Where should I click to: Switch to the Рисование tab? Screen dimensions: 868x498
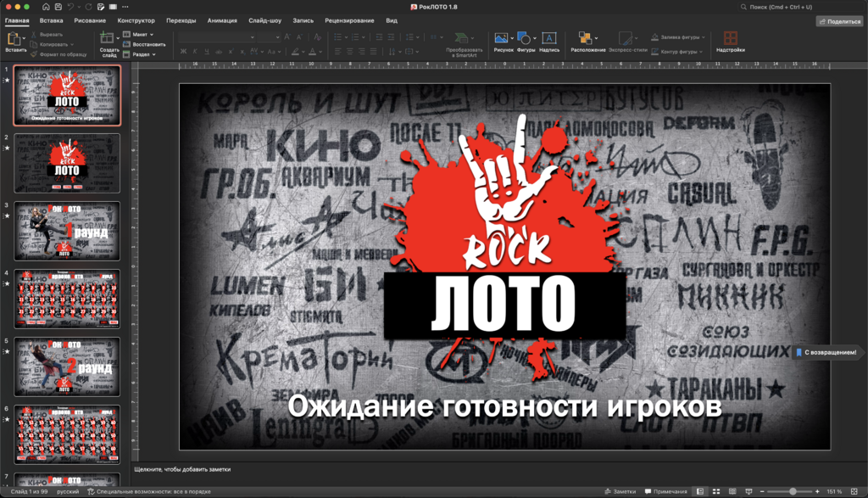tap(90, 20)
